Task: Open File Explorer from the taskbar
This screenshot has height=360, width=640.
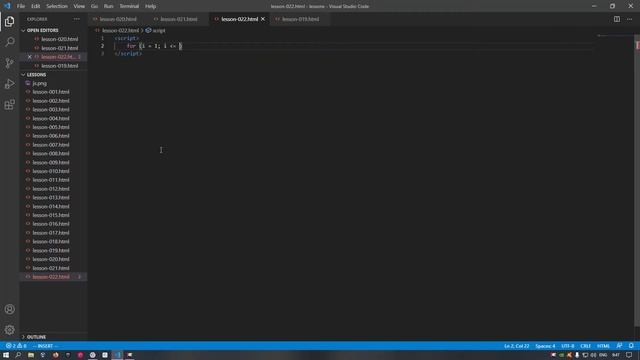Action: pos(31,355)
